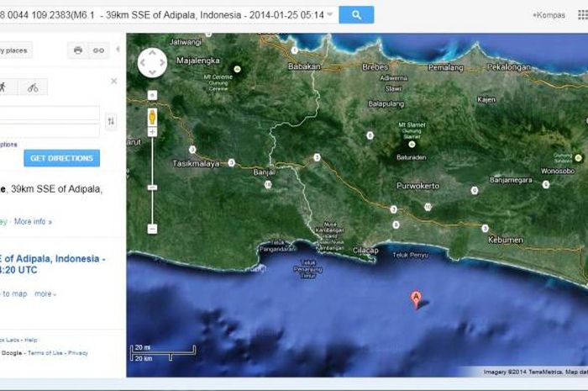588x391 pixels.
Task: Click the map search input text
Action: click(161, 15)
